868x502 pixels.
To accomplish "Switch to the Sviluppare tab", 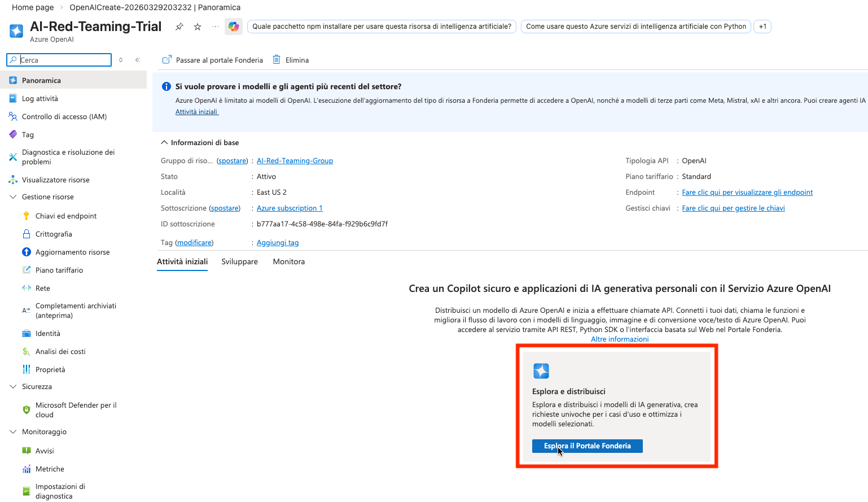I will tap(240, 262).
